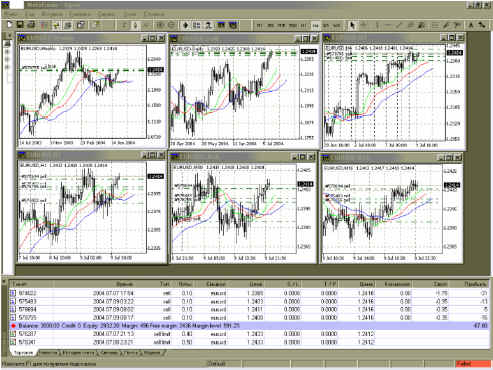Select the active Trade tab in terminal
Image resolution: width=493 pixels, height=370 pixels.
(x=23, y=352)
